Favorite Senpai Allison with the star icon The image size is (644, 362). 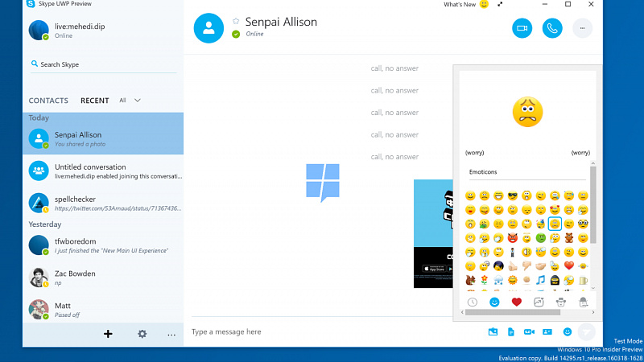(x=236, y=21)
